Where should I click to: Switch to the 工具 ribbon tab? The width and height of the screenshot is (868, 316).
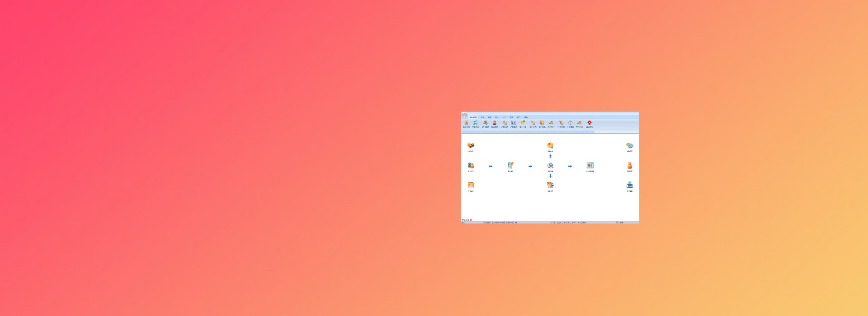tap(511, 117)
